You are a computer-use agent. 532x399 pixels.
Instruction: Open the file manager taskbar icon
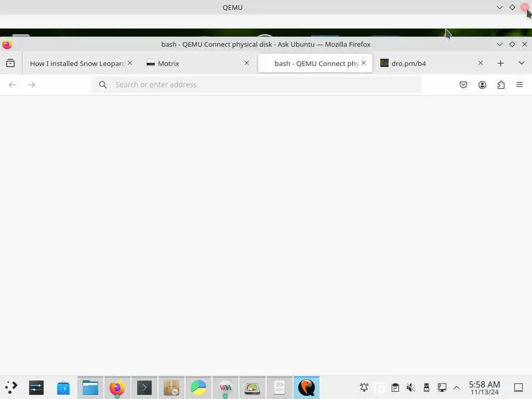(x=90, y=388)
